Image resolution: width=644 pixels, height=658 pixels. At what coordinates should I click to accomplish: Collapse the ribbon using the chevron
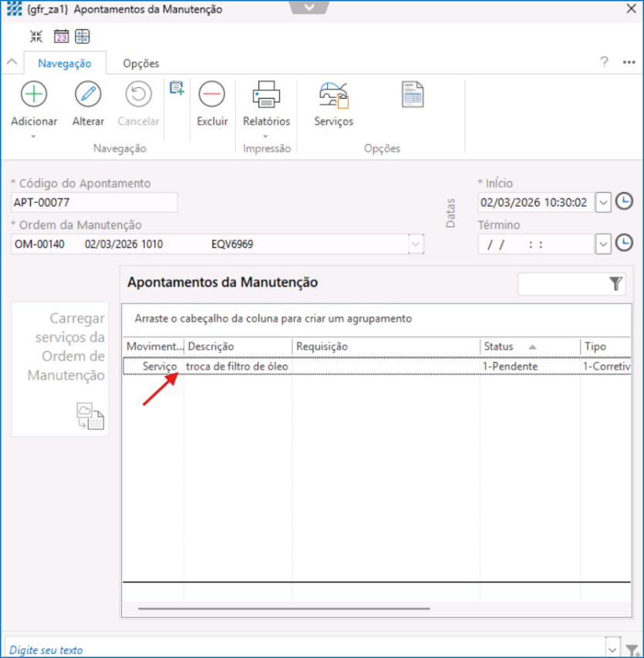(x=11, y=62)
